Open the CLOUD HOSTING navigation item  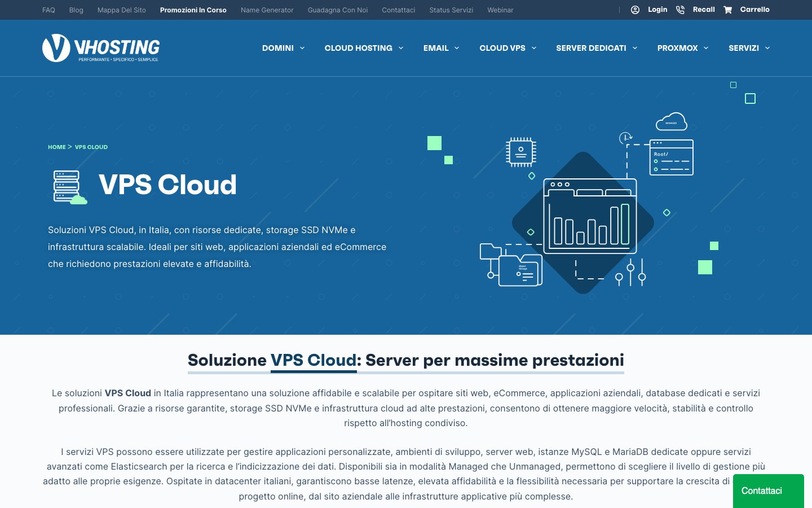(359, 48)
